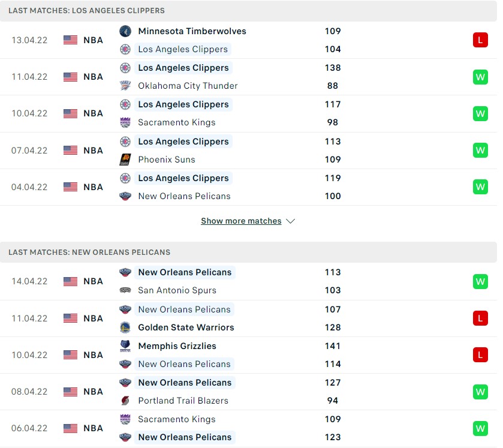503x448 pixels.
Task: Click the Phoenix Suns team logo
Action: pos(126,160)
